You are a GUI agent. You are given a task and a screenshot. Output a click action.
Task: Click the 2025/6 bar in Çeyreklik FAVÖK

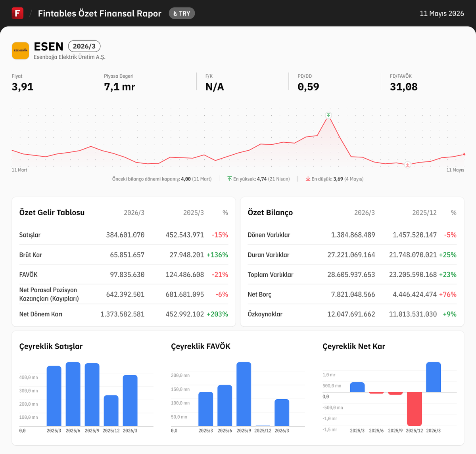(x=225, y=406)
